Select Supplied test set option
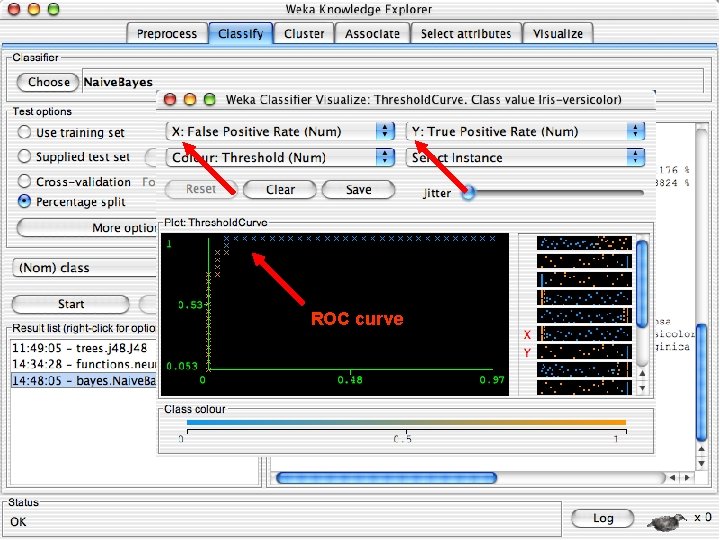Viewport: 720px width, 540px height. (x=24, y=157)
